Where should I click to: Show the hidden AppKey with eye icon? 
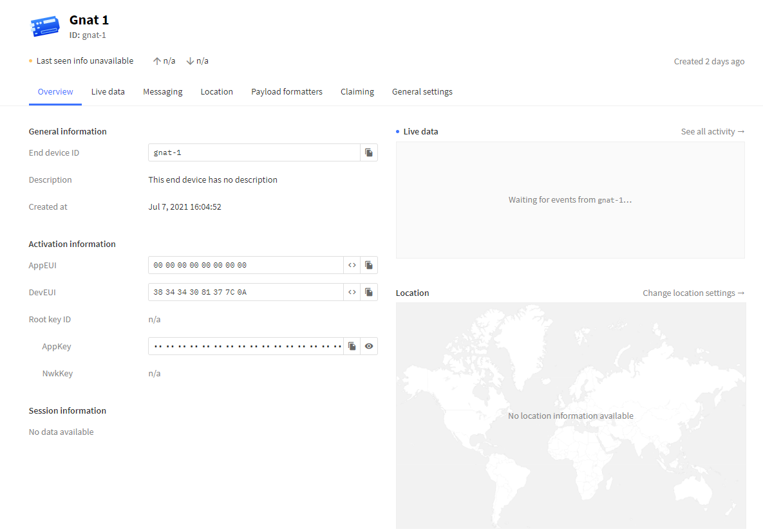pyautogui.click(x=369, y=346)
